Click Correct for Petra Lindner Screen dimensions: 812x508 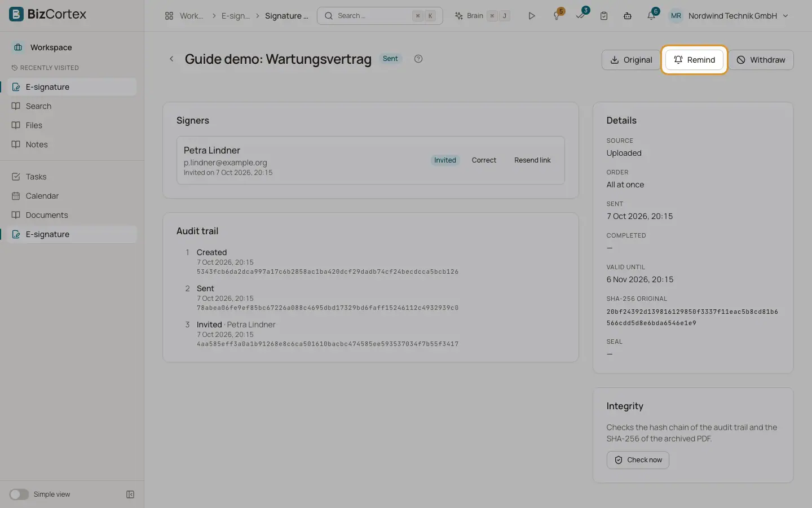point(484,160)
